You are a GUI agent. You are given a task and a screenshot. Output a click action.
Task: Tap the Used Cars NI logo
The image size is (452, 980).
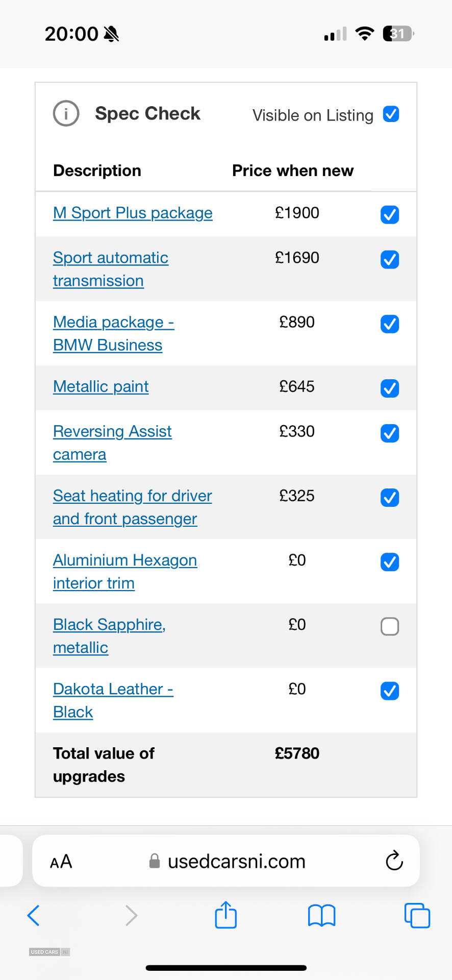pyautogui.click(x=49, y=952)
